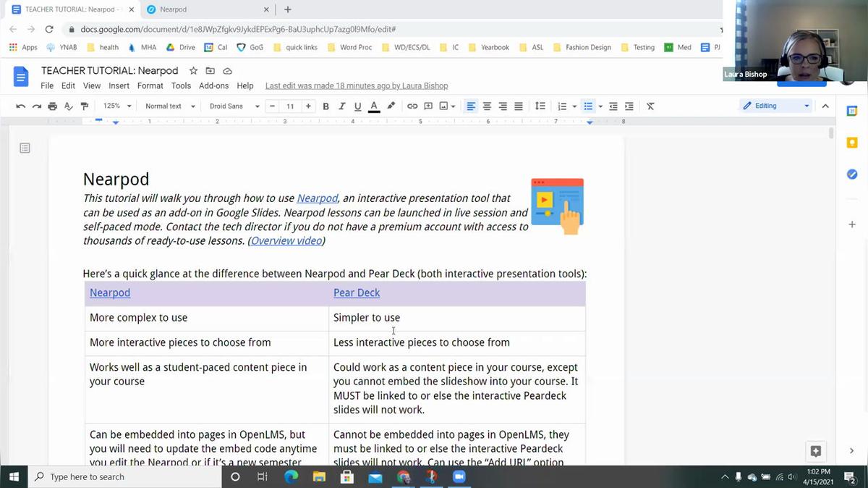Image resolution: width=868 pixels, height=488 pixels.
Task: Decrease the font size
Action: tap(273, 106)
